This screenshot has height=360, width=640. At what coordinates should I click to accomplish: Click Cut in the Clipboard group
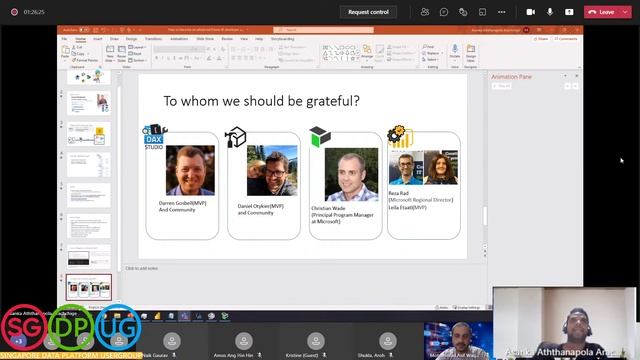pos(77,47)
